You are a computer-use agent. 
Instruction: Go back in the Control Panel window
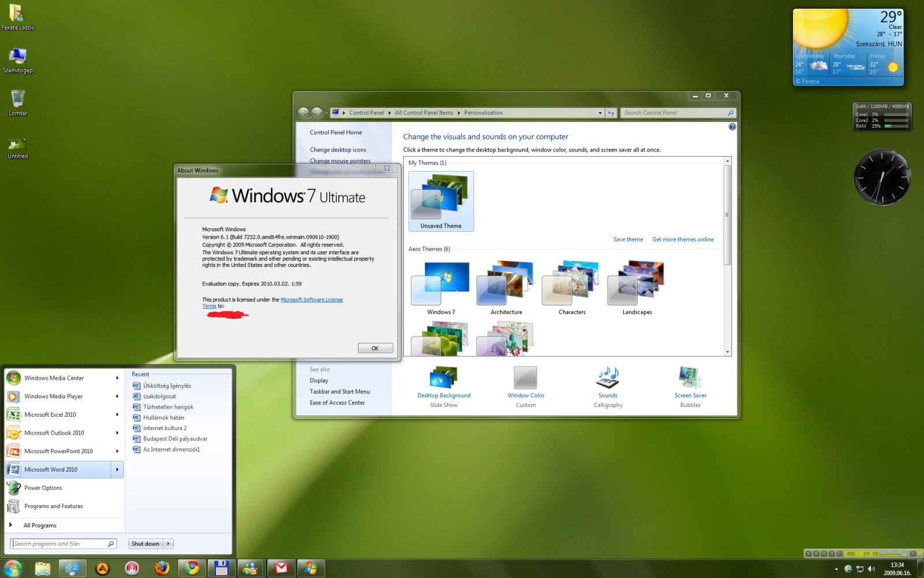tap(304, 113)
